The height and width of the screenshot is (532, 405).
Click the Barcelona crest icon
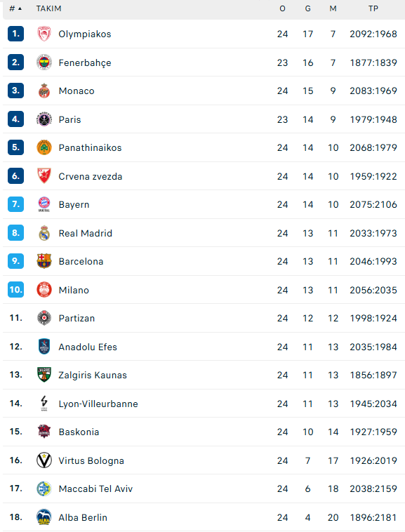44,261
